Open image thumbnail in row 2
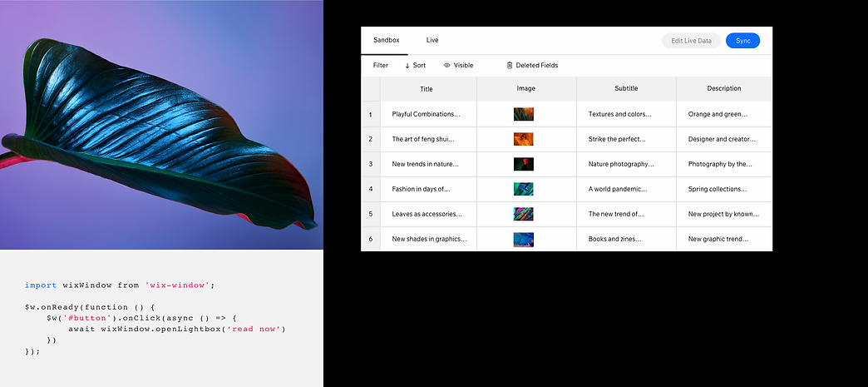This screenshot has width=868, height=387. [524, 139]
